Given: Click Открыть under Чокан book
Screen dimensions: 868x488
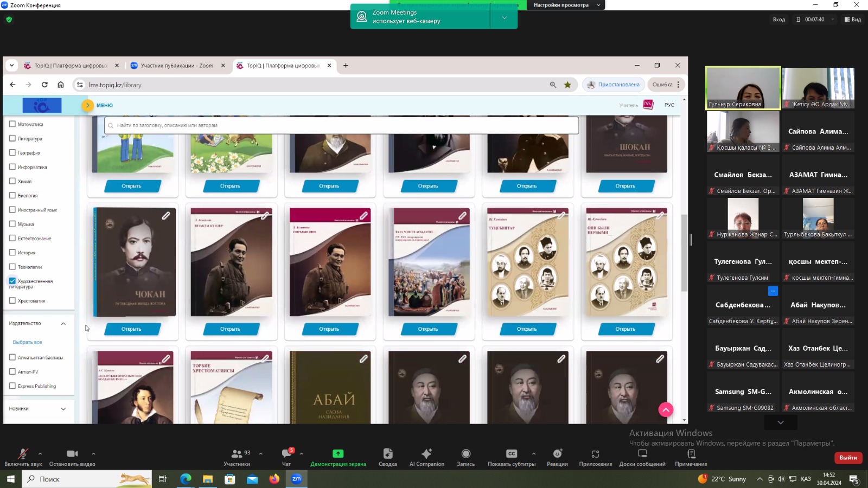Looking at the screenshot, I should tap(131, 329).
